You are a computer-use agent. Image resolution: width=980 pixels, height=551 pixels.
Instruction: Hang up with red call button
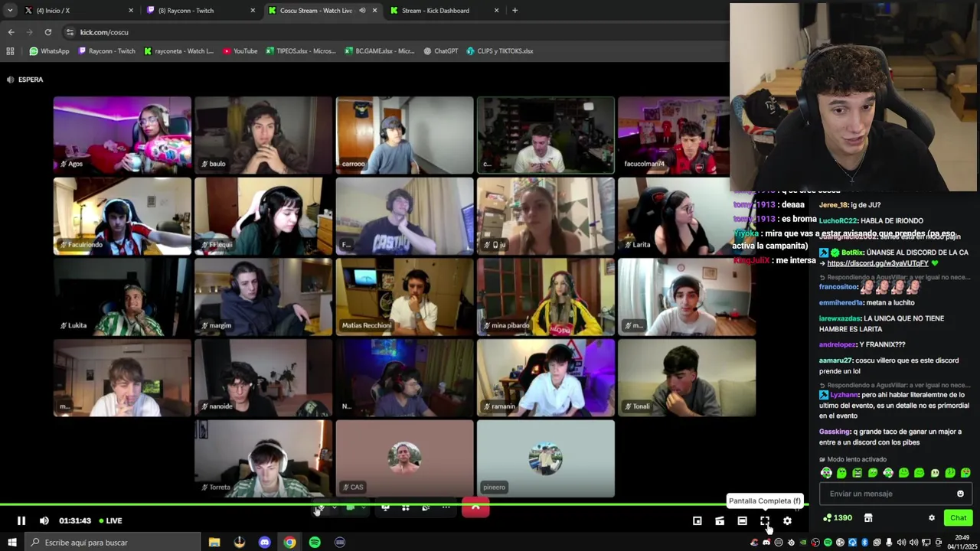tap(475, 507)
